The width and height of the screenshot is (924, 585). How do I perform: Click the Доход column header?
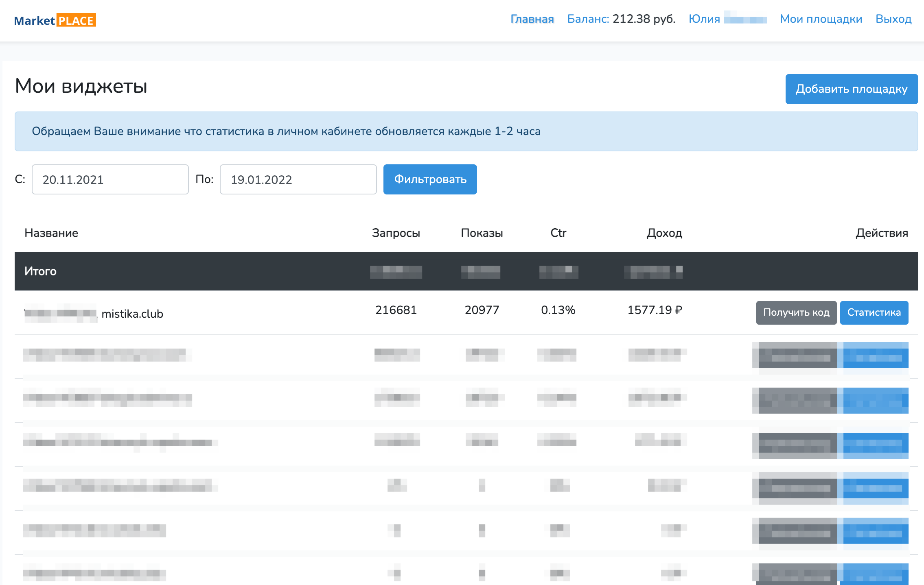pos(664,233)
